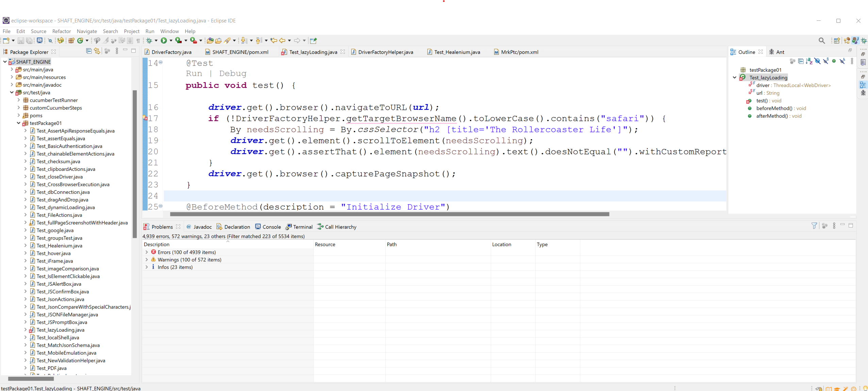
Task: Open the Navigate menu
Action: tap(87, 31)
